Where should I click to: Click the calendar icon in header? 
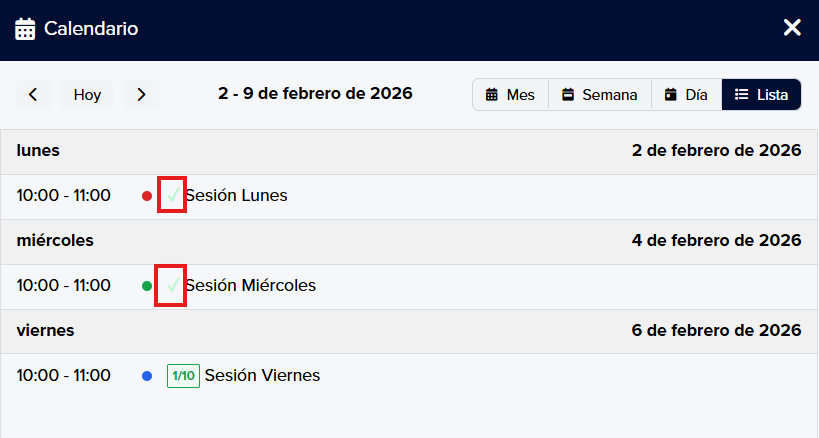pos(26,28)
